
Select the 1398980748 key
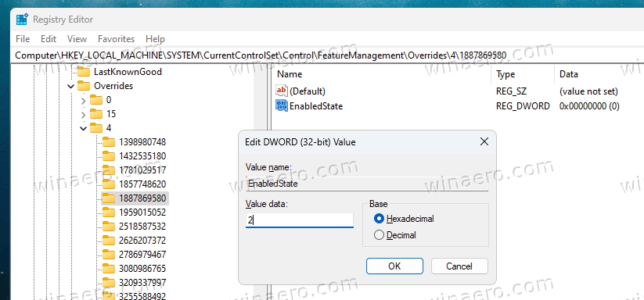142,142
